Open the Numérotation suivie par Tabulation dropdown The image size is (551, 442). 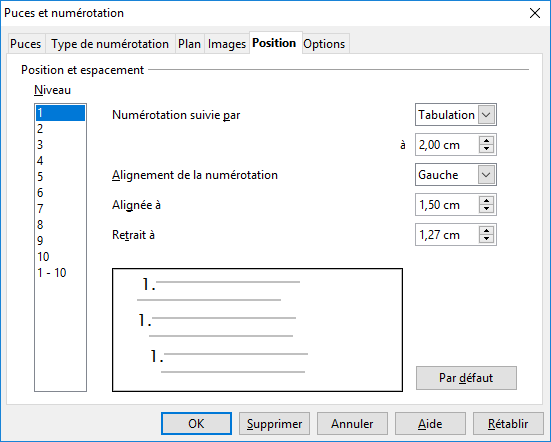click(x=486, y=115)
